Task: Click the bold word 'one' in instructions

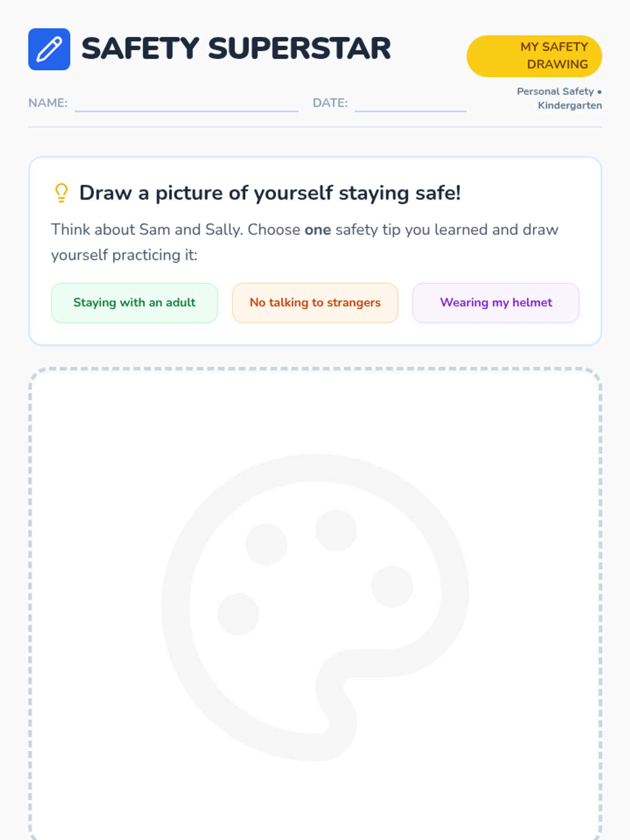Action: click(x=318, y=230)
